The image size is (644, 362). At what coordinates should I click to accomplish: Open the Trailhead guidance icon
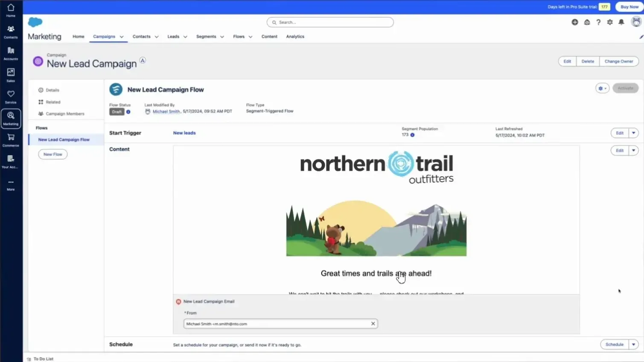pyautogui.click(x=587, y=22)
